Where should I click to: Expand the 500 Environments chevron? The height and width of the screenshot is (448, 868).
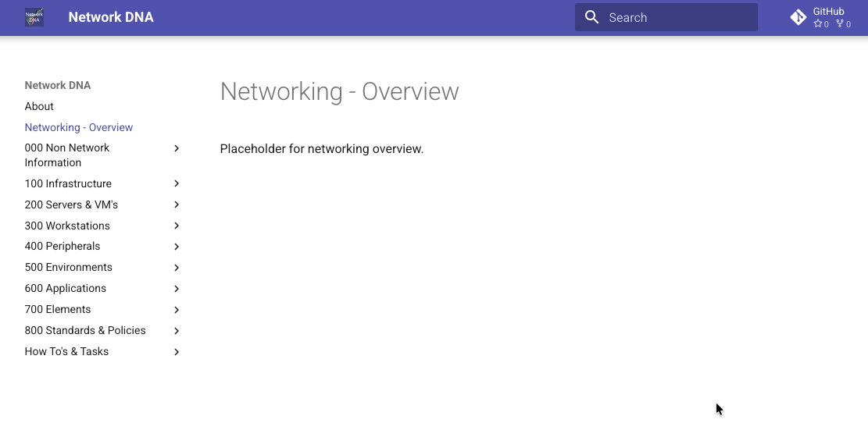click(177, 268)
